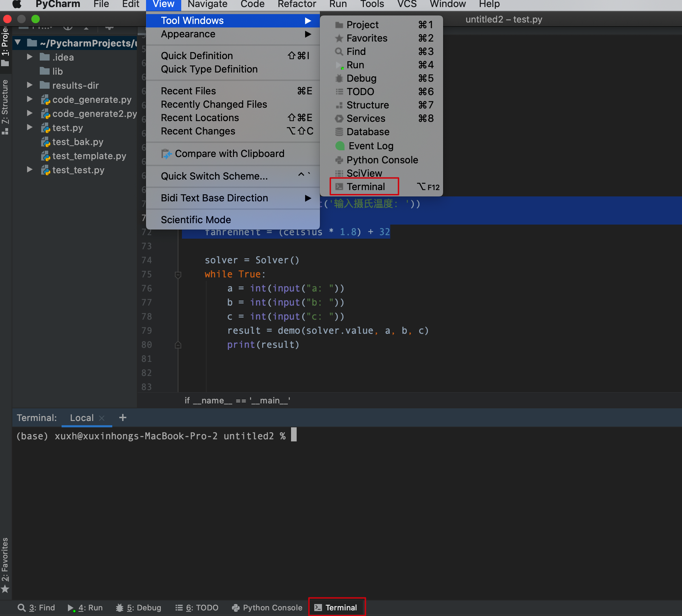Viewport: 682px width, 616px height.
Task: Open Find tool window from submenu
Action: click(381, 51)
